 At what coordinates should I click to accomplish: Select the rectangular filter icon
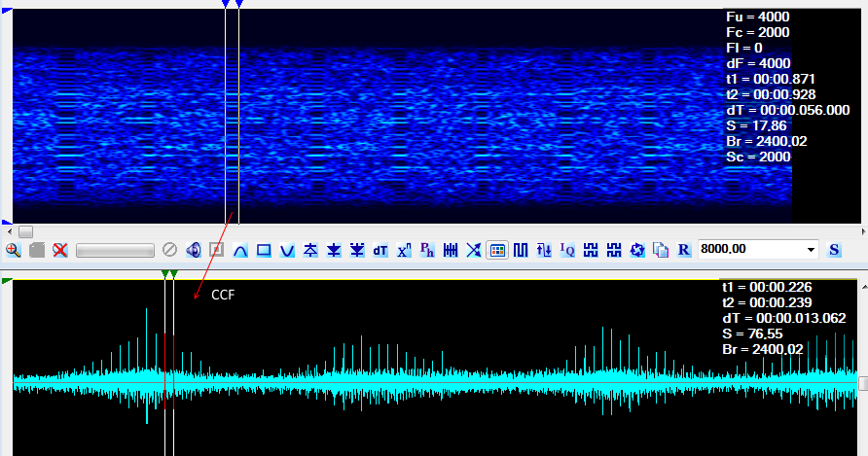pos(264,250)
